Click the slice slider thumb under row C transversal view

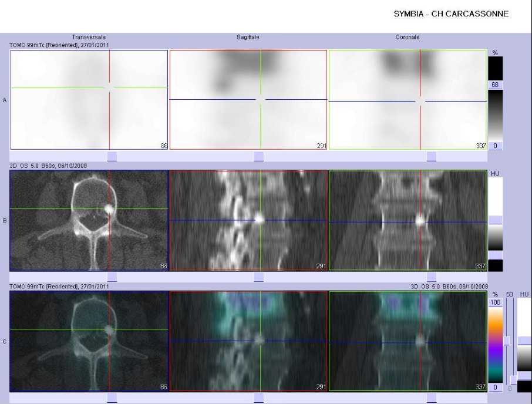(112, 398)
